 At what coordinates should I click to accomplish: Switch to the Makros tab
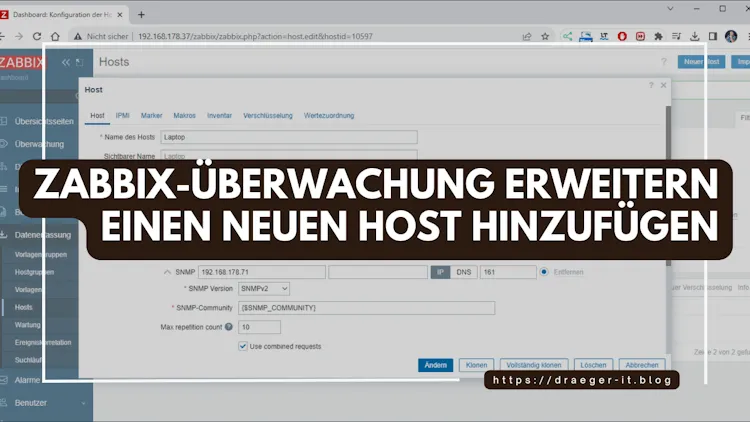184,116
